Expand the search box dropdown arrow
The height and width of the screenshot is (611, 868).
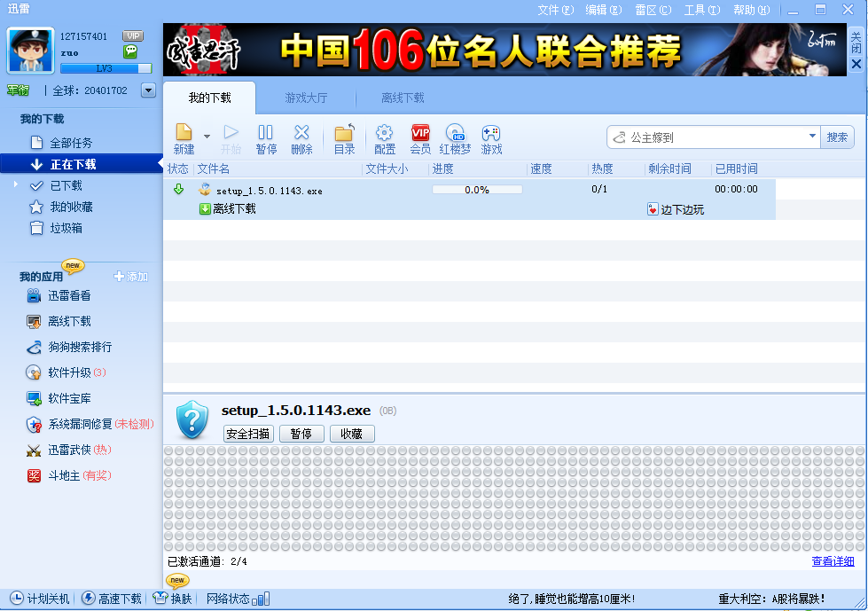point(812,137)
